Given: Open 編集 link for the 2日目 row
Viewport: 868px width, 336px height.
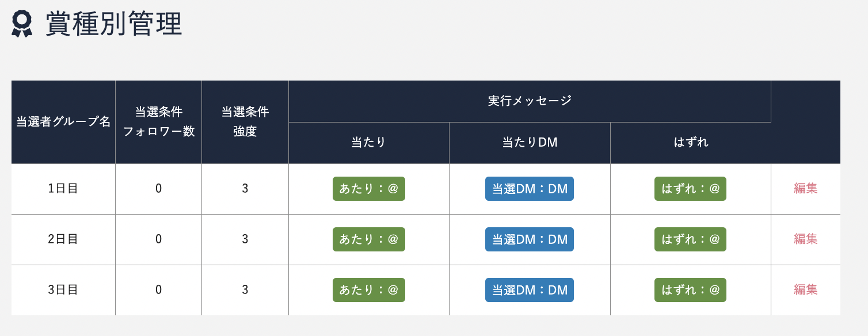Looking at the screenshot, I should [x=806, y=239].
